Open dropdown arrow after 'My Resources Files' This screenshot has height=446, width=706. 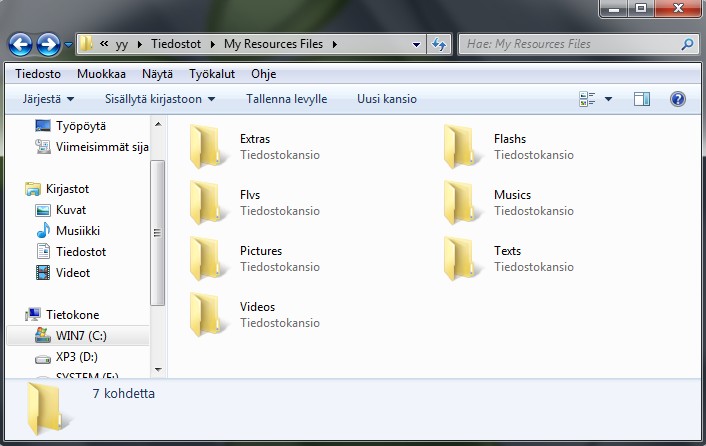pyautogui.click(x=335, y=44)
